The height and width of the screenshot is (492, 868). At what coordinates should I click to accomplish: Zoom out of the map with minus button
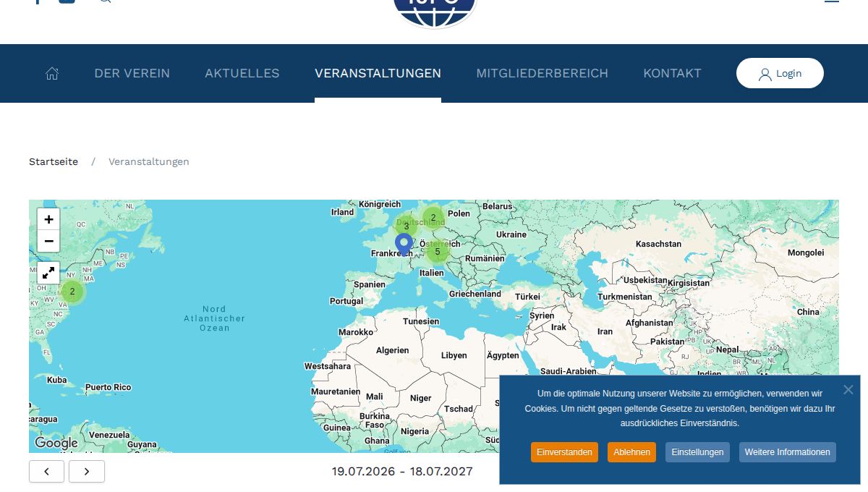48,241
